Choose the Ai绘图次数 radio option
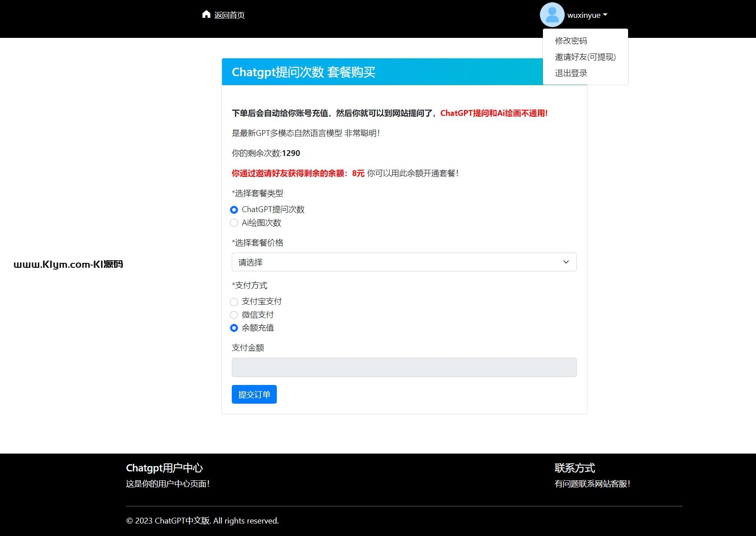 tap(234, 223)
